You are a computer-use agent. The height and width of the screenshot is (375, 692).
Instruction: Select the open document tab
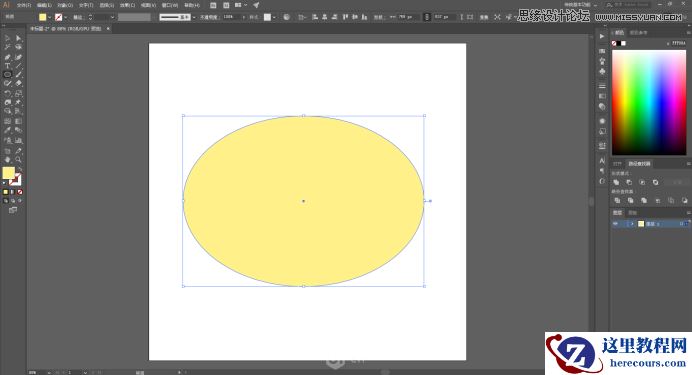tap(66, 28)
